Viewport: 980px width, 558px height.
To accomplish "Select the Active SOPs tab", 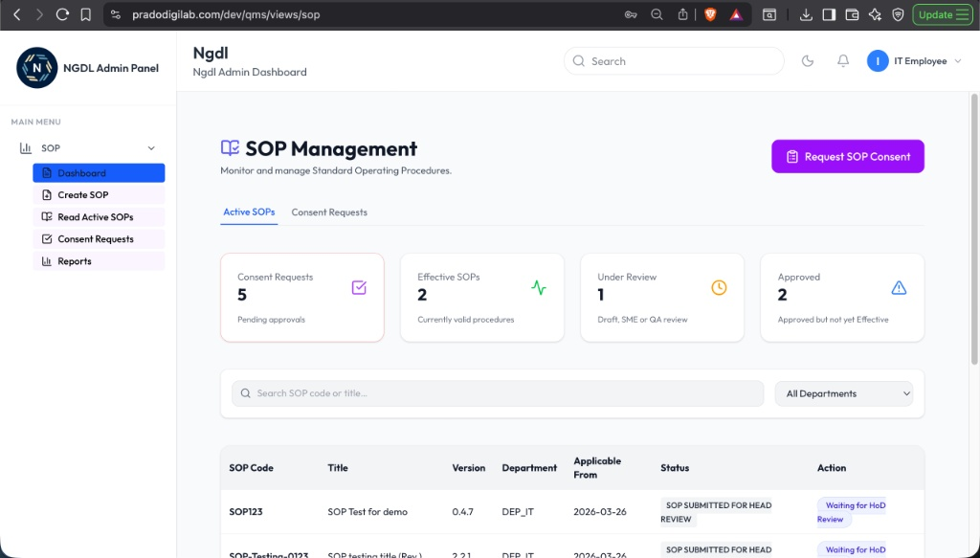I will pos(249,212).
